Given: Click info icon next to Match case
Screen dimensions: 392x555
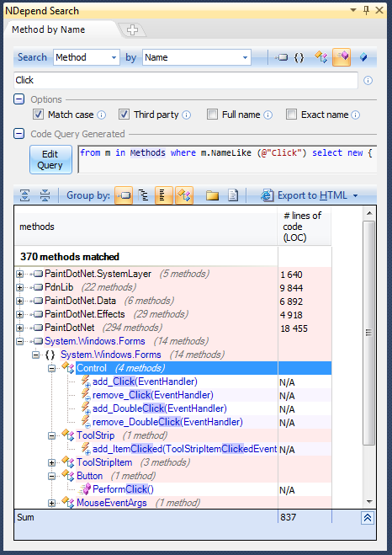Looking at the screenshot, I should tap(101, 115).
